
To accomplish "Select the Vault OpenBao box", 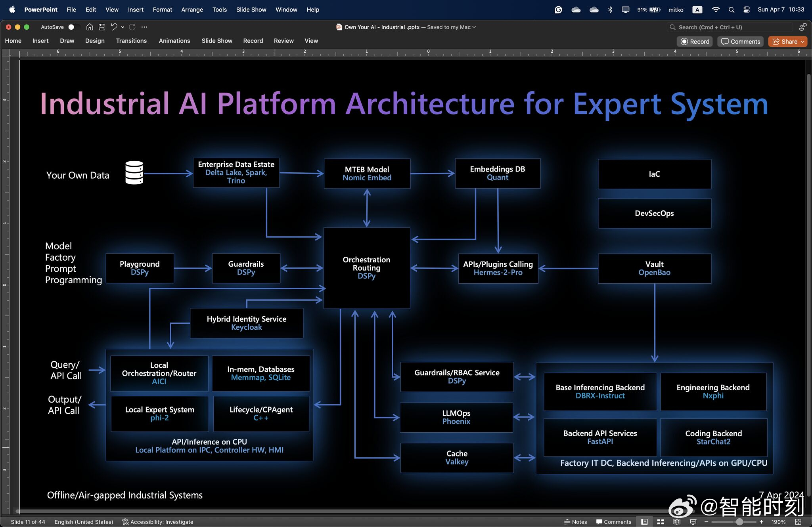I will 654,268.
